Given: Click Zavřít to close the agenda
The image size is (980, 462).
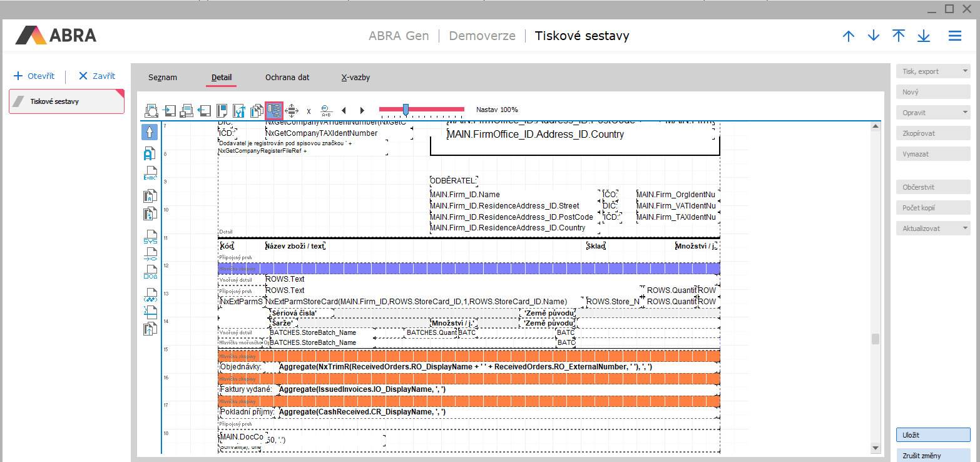Looking at the screenshot, I should click(97, 76).
